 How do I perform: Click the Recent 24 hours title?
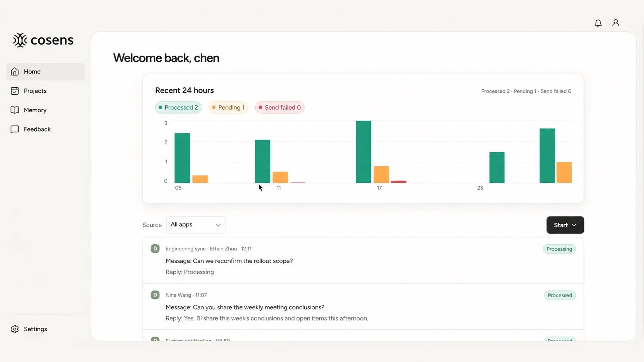pos(184,90)
